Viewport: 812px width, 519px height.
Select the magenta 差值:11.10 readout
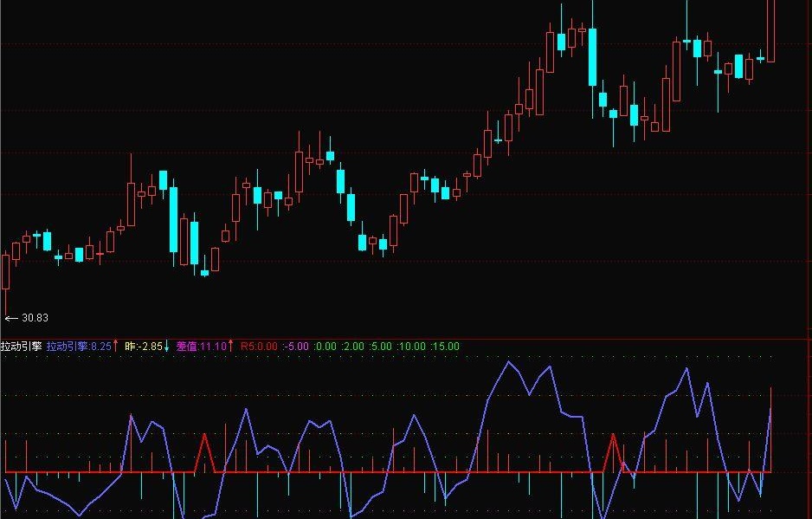pyautogui.click(x=202, y=347)
